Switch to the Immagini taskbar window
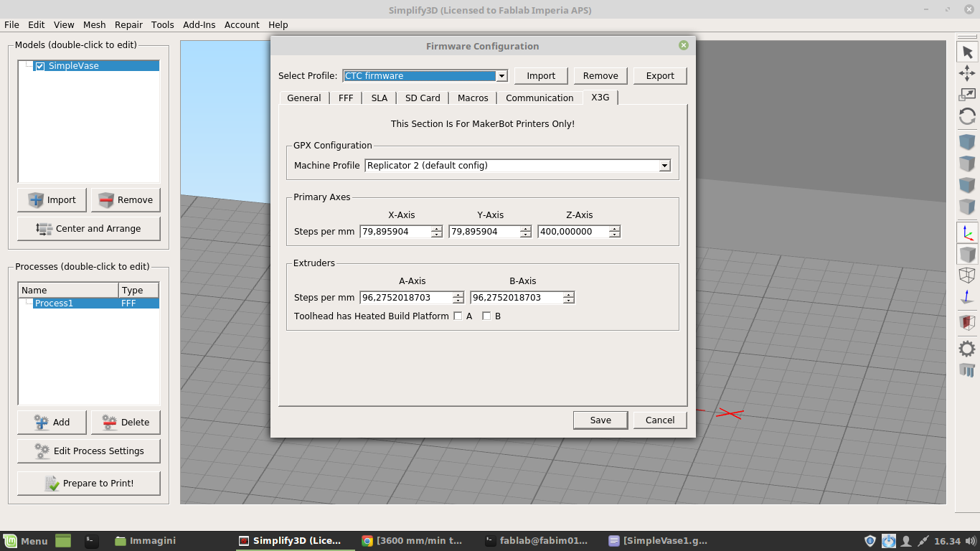This screenshot has width=980, height=551. coord(145,541)
